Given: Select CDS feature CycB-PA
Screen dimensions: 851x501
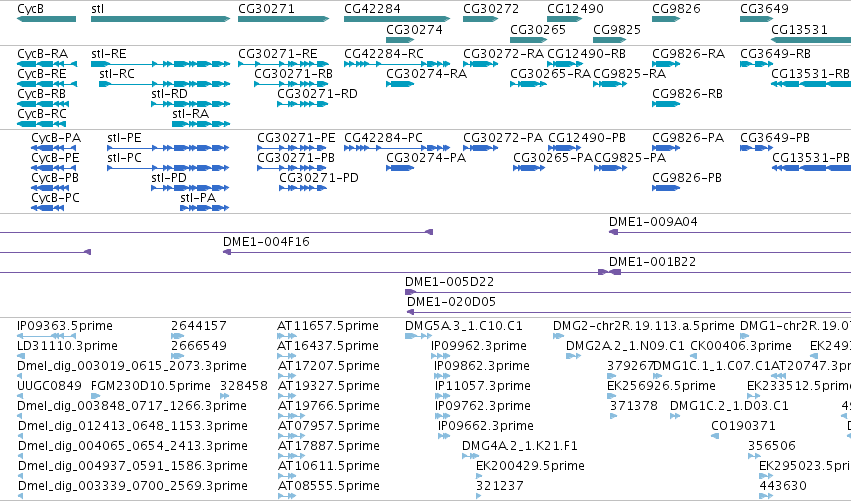Looking at the screenshot, I should click(54, 148).
